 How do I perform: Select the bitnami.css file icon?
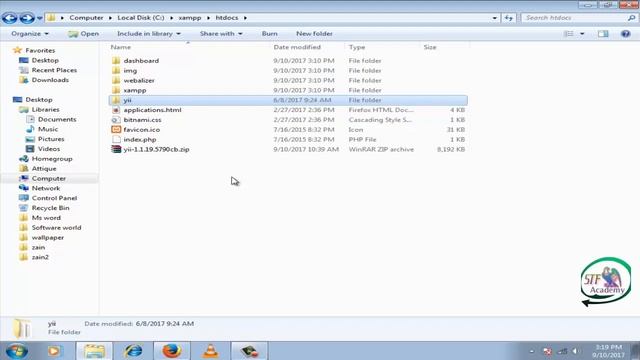116,120
